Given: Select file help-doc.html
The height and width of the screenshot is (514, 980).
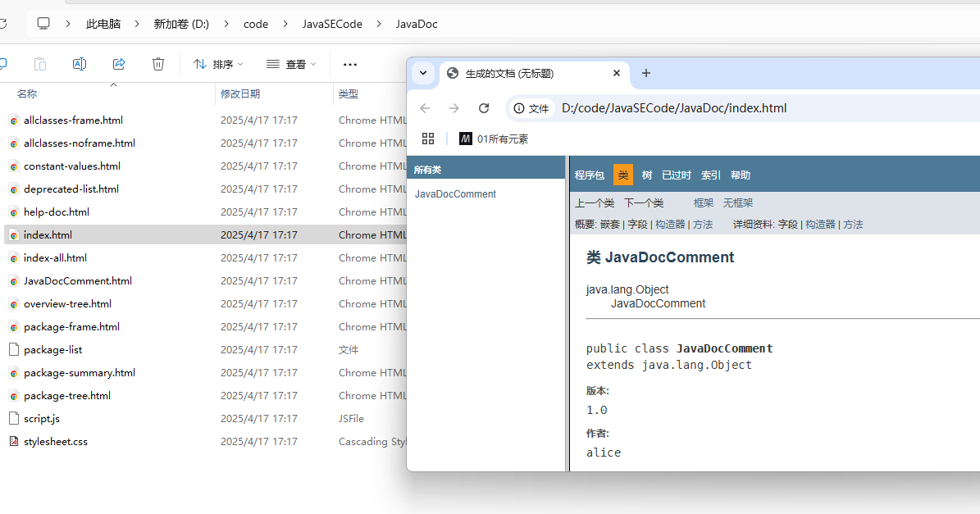Looking at the screenshot, I should [57, 212].
